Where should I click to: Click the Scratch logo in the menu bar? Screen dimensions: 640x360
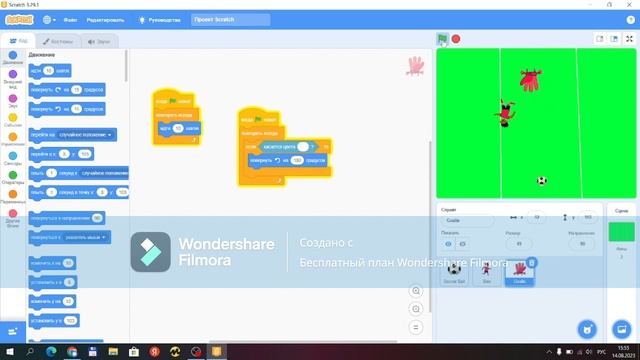pos(19,20)
